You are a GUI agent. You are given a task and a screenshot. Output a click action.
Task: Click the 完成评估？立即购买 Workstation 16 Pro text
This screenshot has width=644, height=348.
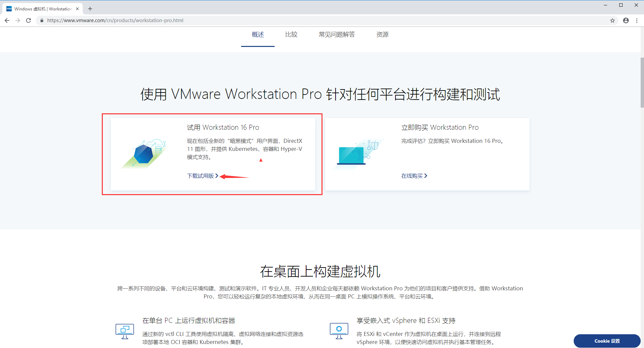point(452,141)
